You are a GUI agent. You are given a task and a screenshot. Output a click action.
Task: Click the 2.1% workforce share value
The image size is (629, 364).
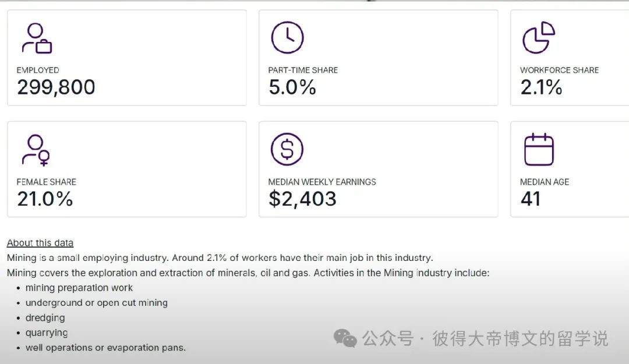tap(541, 87)
